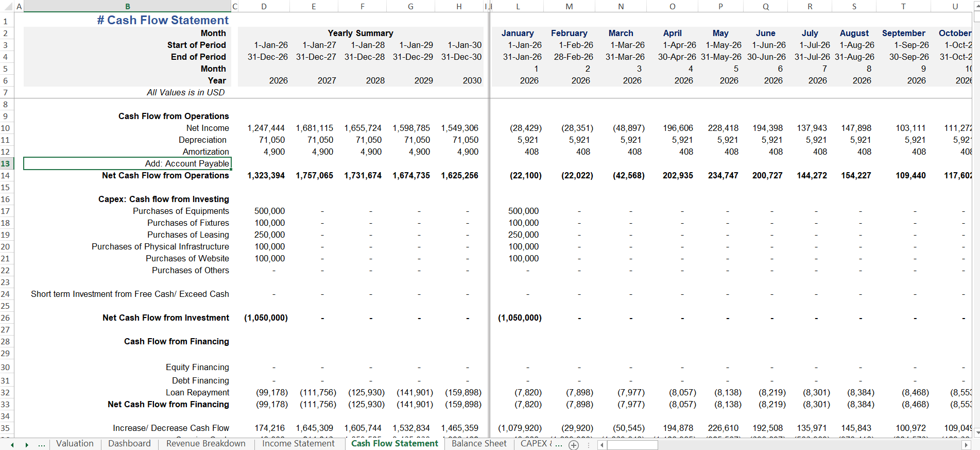
Task: Select column L header
Action: click(518, 6)
